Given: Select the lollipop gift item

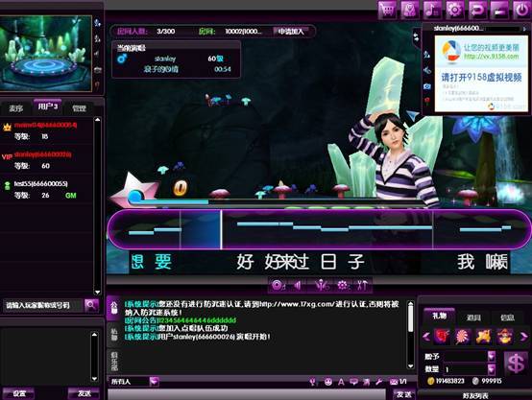Looking at the screenshot, I should 463,337.
